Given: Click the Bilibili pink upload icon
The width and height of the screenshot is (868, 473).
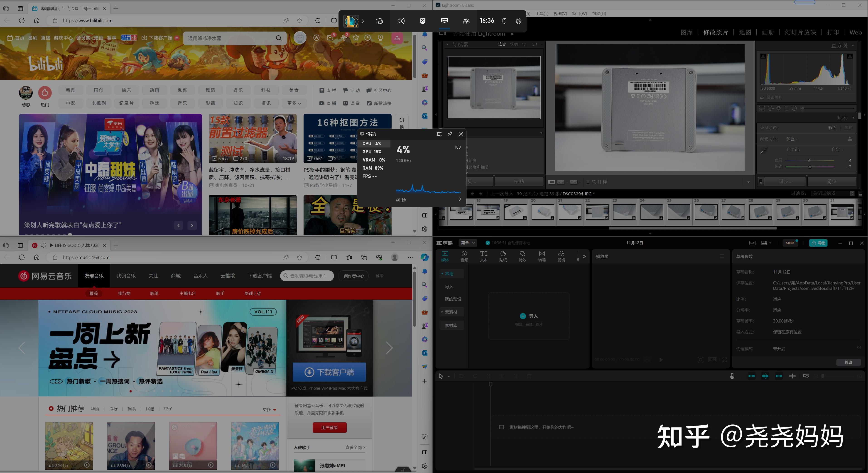Looking at the screenshot, I should coord(397,38).
